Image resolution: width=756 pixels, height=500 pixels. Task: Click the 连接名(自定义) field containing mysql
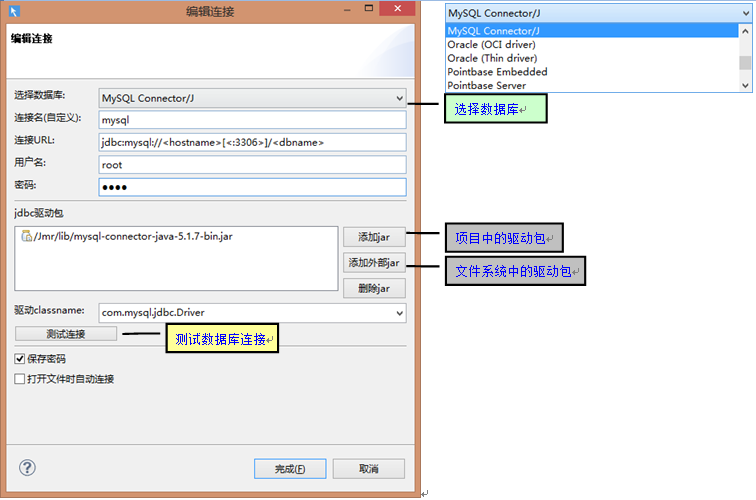252,120
